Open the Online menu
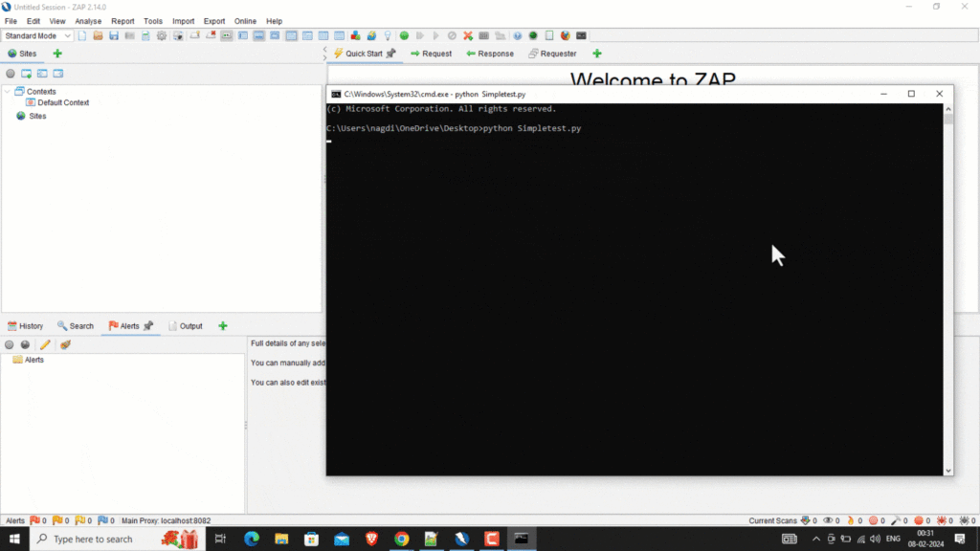 (x=245, y=21)
